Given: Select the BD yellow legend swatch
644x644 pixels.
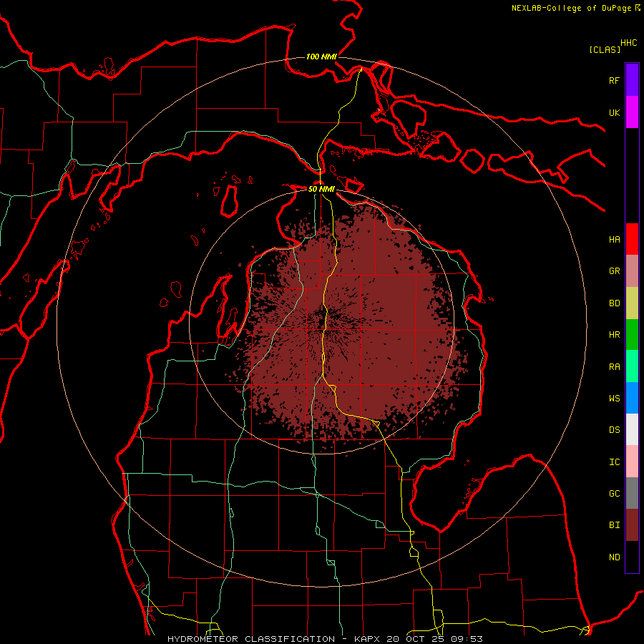Looking at the screenshot, I should [x=632, y=303].
